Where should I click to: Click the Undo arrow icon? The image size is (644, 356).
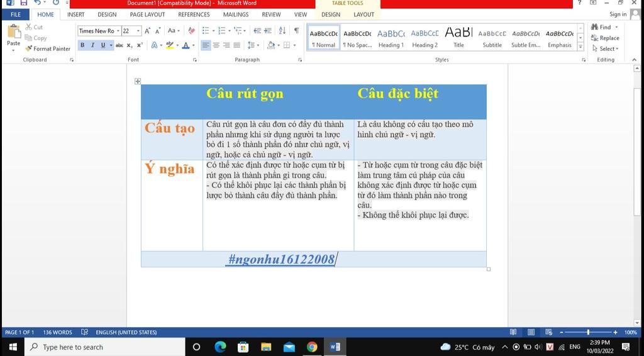pyautogui.click(x=37, y=3)
